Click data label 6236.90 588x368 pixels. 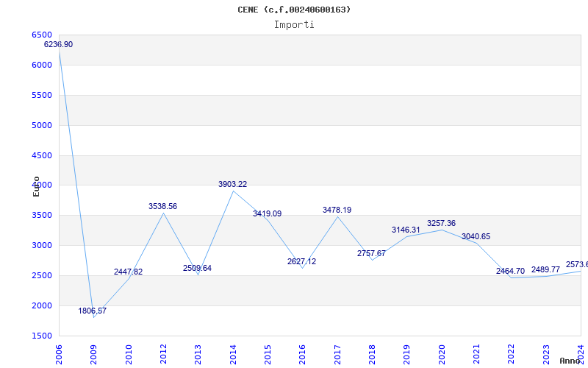point(59,44)
